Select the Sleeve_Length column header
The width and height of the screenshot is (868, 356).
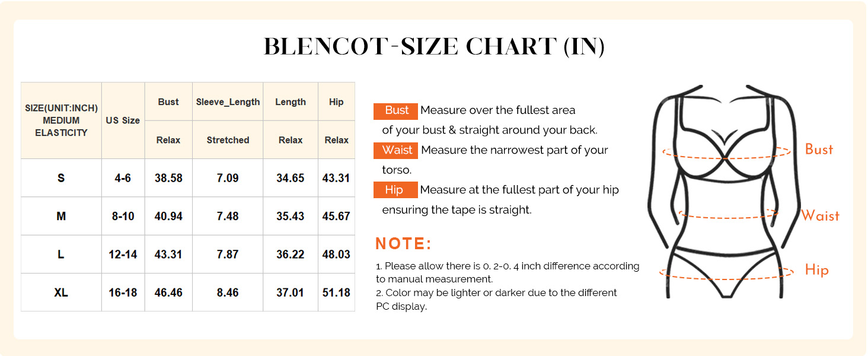click(228, 102)
